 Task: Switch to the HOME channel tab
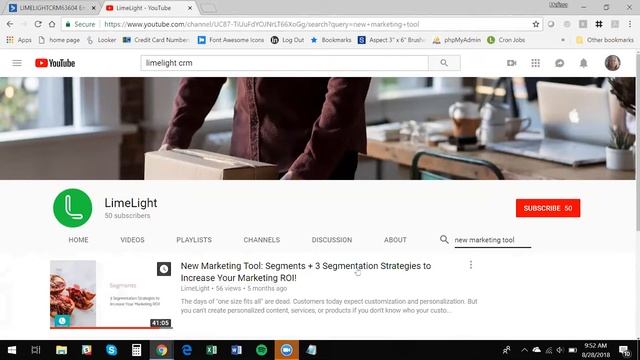coord(78,240)
